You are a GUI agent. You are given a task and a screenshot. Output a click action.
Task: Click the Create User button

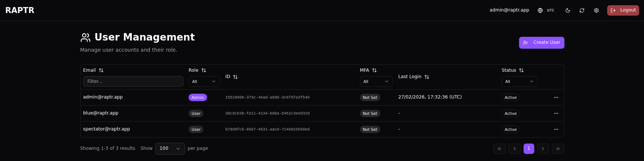541,43
